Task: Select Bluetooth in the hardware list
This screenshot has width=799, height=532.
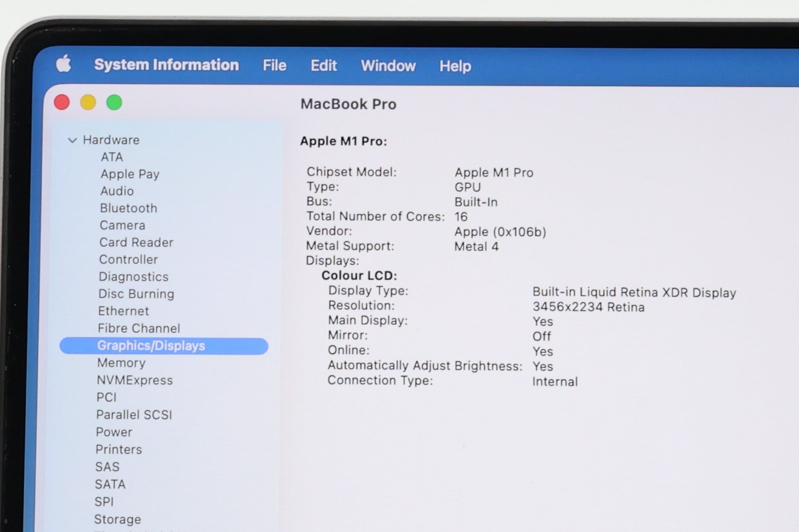Action: (128, 208)
